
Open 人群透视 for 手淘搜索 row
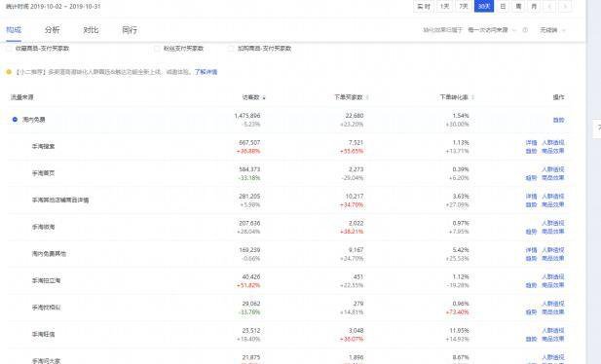[552, 142]
